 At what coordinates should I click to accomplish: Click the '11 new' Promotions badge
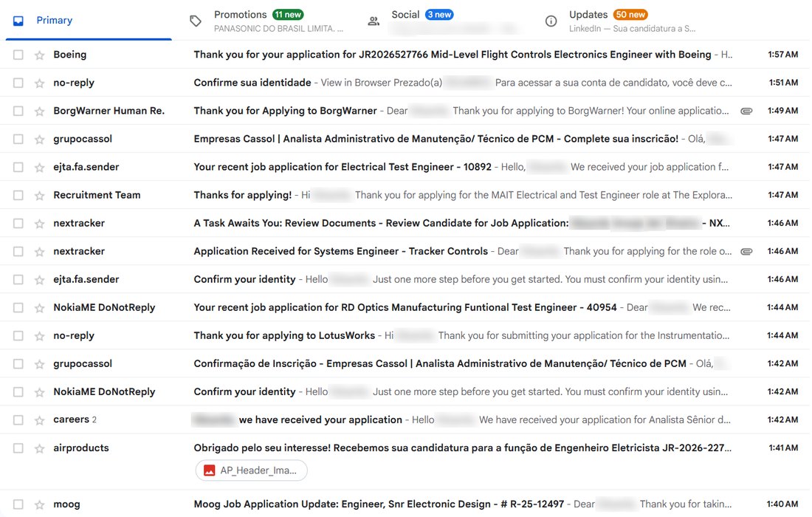(288, 15)
